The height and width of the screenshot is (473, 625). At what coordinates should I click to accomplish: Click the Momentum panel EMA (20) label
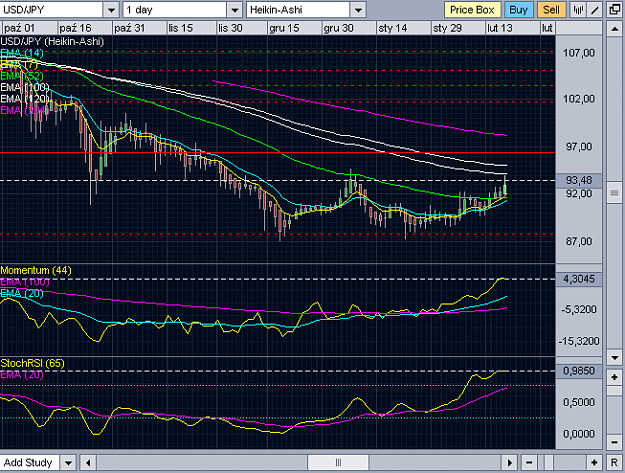[x=22, y=293]
